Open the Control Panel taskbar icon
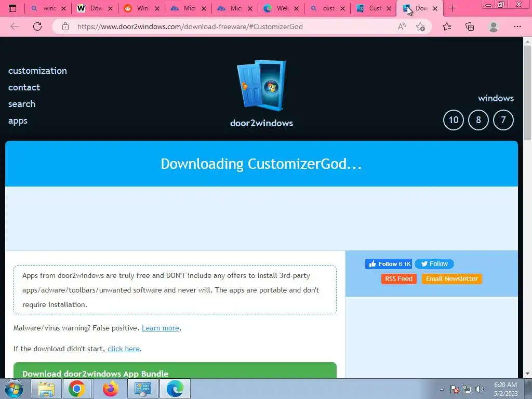This screenshot has width=532, height=399. pos(142,389)
